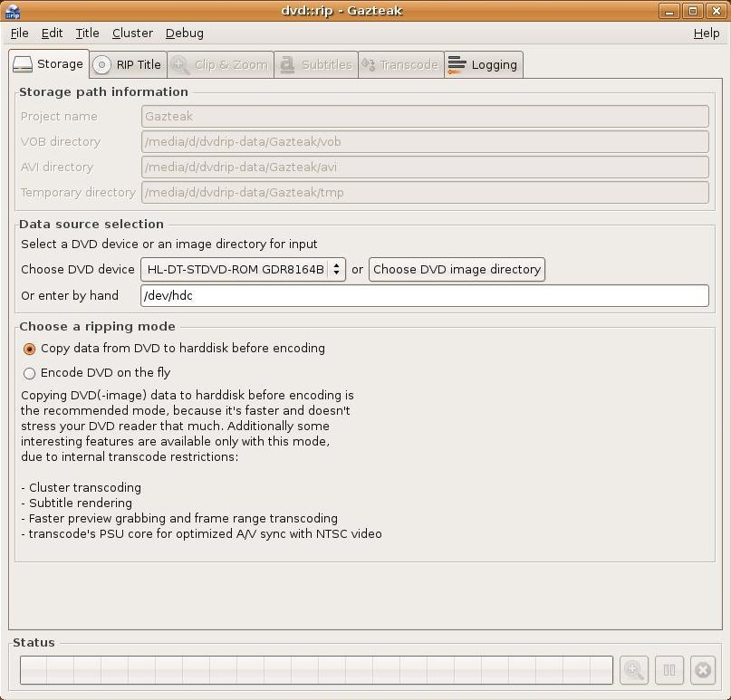Viewport: 731px width, 700px height.
Task: Open the Debug menu
Action: pyautogui.click(x=185, y=34)
